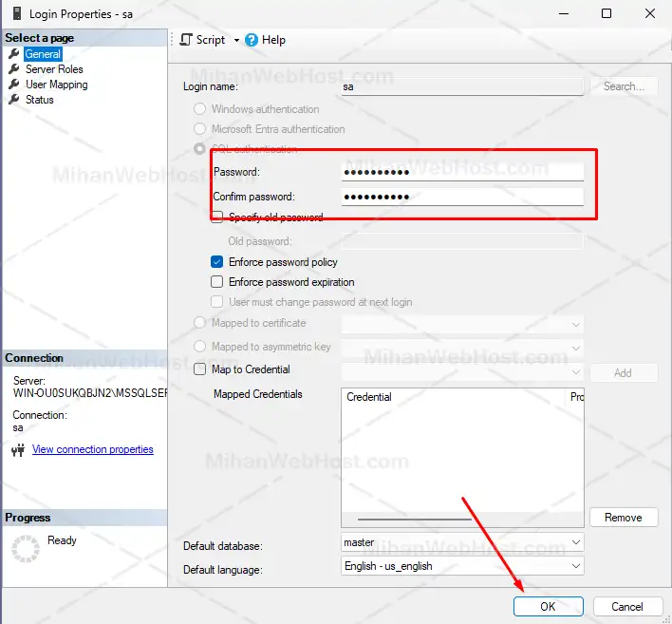
Task: Click the Login Properties title bar icon
Action: pyautogui.click(x=14, y=14)
